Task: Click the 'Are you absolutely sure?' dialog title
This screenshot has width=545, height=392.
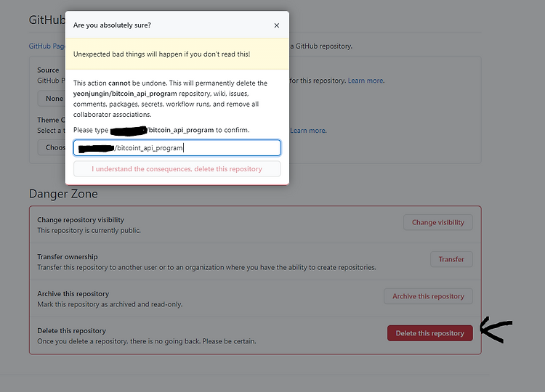Action: pyautogui.click(x=112, y=25)
